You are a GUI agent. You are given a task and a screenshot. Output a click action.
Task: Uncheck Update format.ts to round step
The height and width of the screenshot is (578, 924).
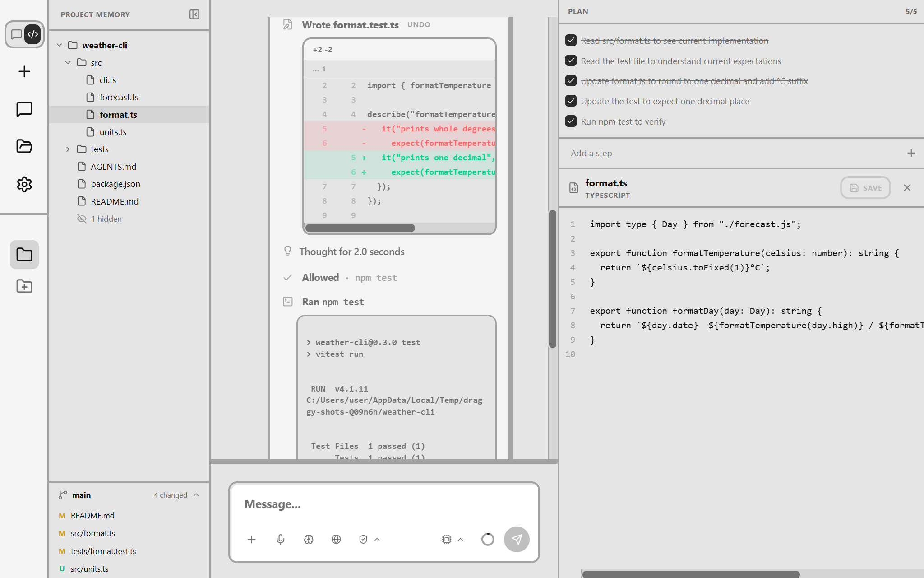tap(571, 80)
